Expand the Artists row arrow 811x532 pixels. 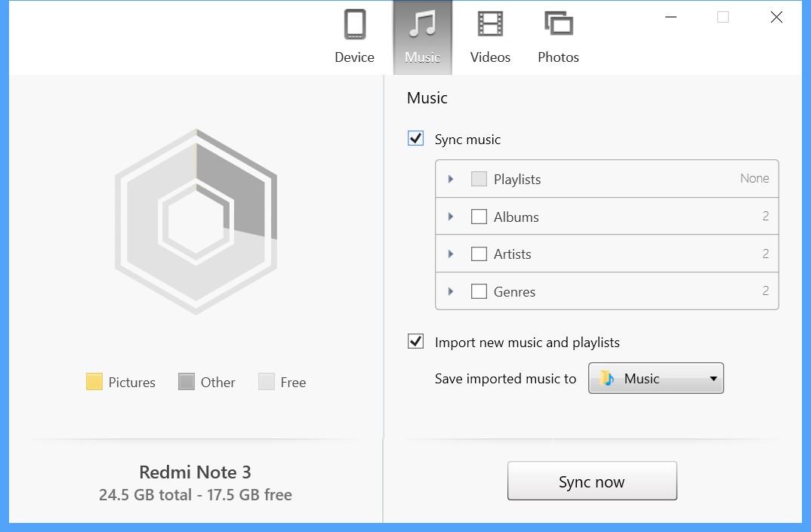451,254
